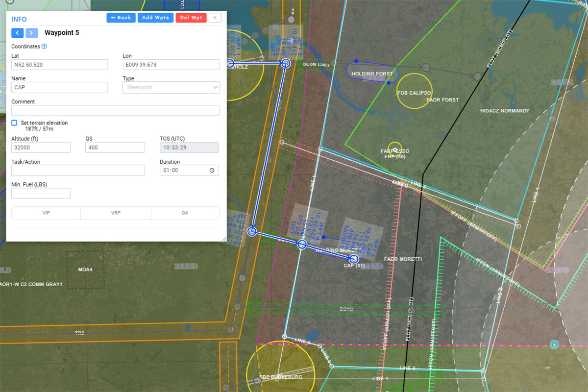Click the Min. Fuel (LBS) field
This screenshot has width=588, height=392.
(41, 193)
